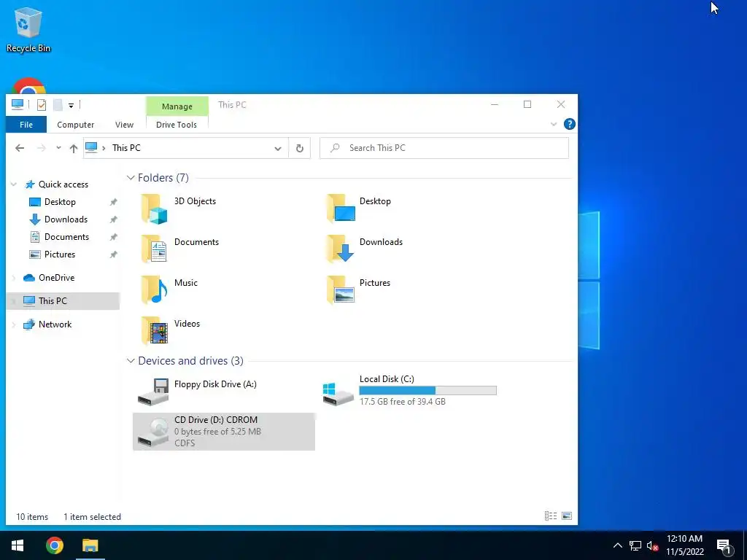Viewport: 747px width, 560px height.
Task: Select the Music folder icon
Action: 155,289
